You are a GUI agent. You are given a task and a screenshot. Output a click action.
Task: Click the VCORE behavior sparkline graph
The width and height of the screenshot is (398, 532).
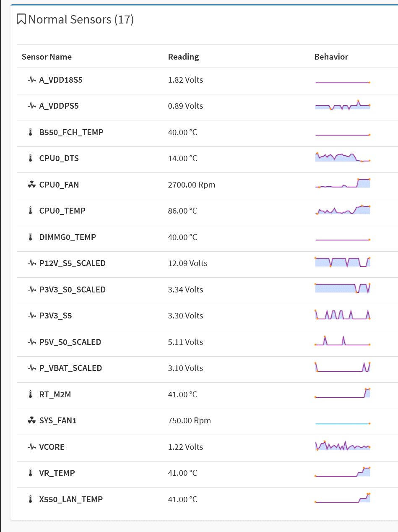coord(343,446)
